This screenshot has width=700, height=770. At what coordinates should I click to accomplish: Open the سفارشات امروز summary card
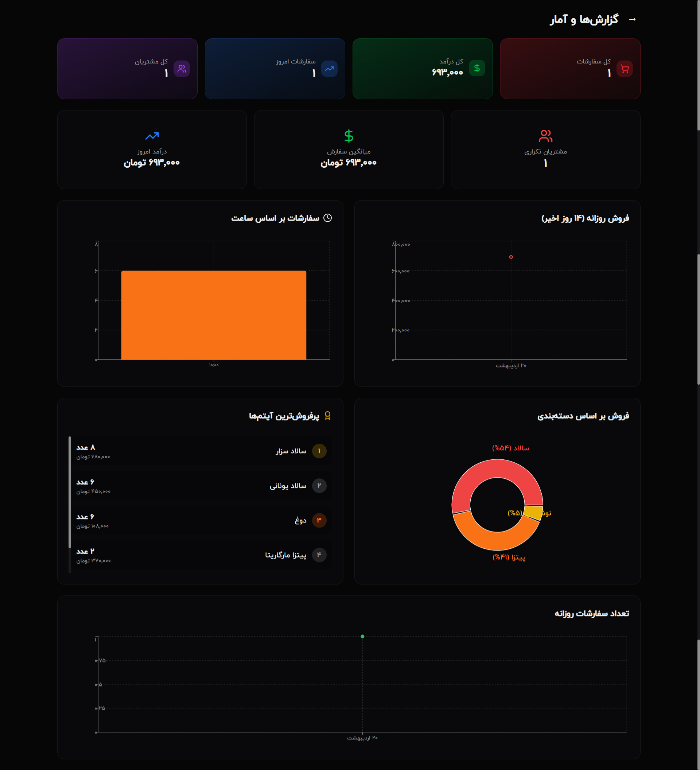tap(275, 69)
